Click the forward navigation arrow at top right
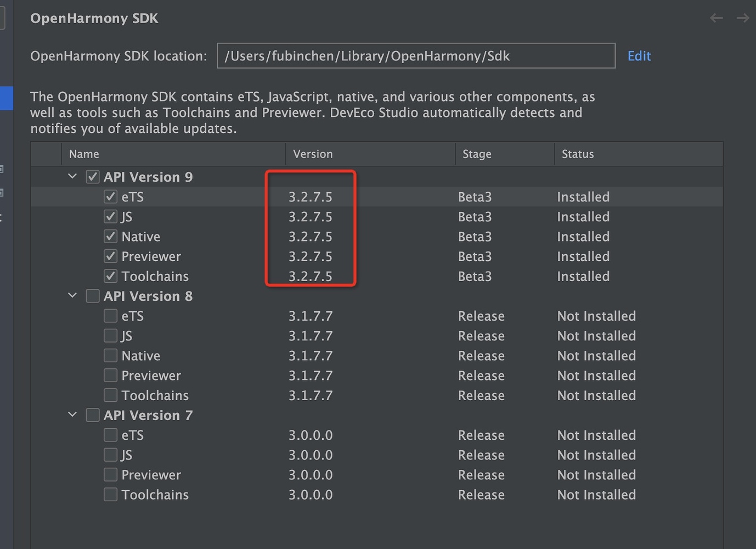The width and height of the screenshot is (756, 549). click(x=743, y=18)
